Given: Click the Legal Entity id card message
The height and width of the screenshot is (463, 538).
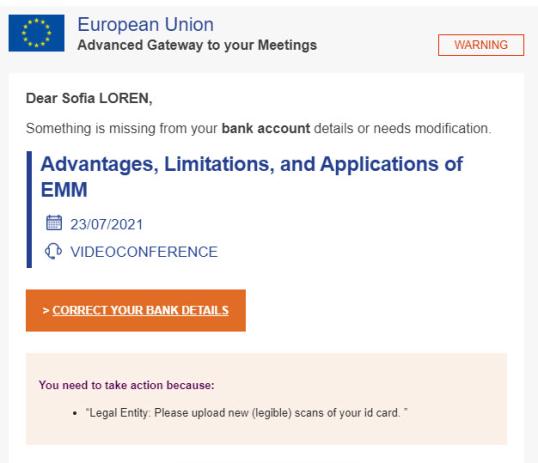Looking at the screenshot, I should (x=246, y=413).
